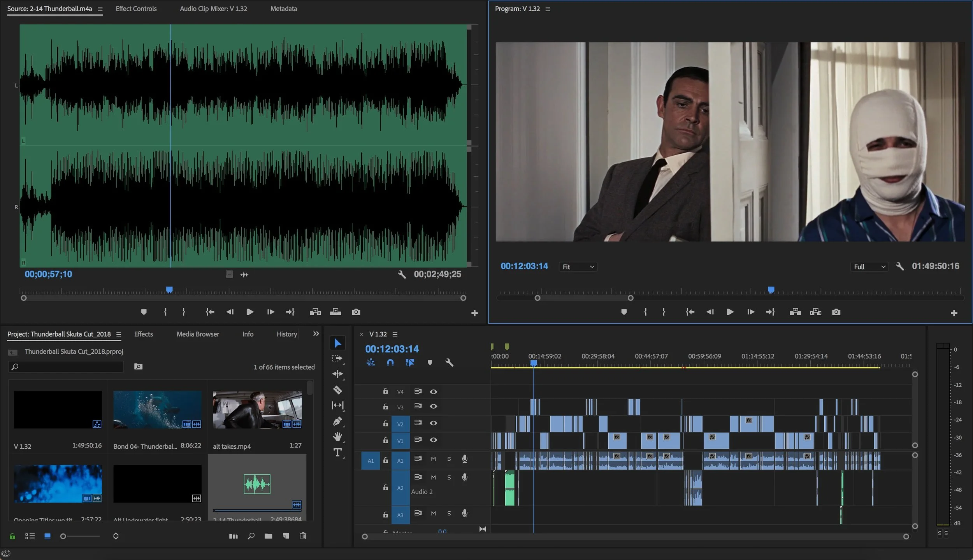Click Add Marker in Source monitor
Screen dimensions: 973x560
(144, 312)
